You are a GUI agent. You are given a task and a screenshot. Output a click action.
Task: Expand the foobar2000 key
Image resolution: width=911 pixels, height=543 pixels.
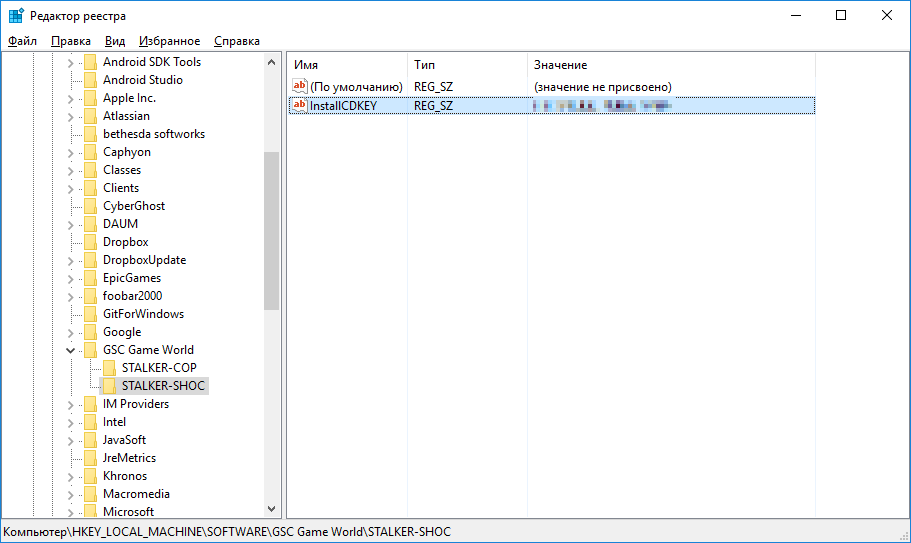point(70,297)
